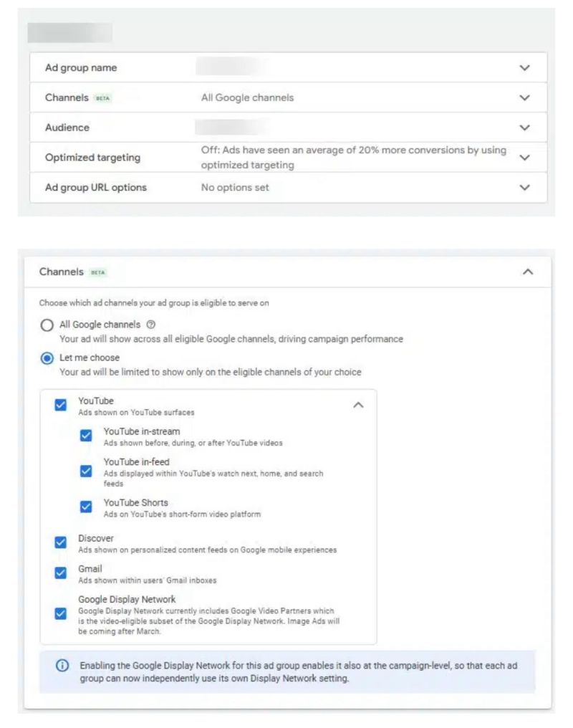573x728 pixels.
Task: Select the Let me choose radio button
Action: (x=45, y=357)
